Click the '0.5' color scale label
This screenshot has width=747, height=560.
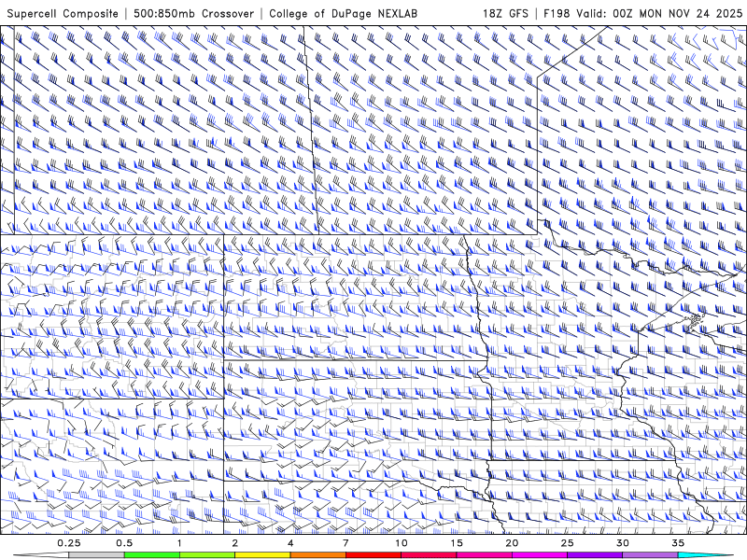124,543
